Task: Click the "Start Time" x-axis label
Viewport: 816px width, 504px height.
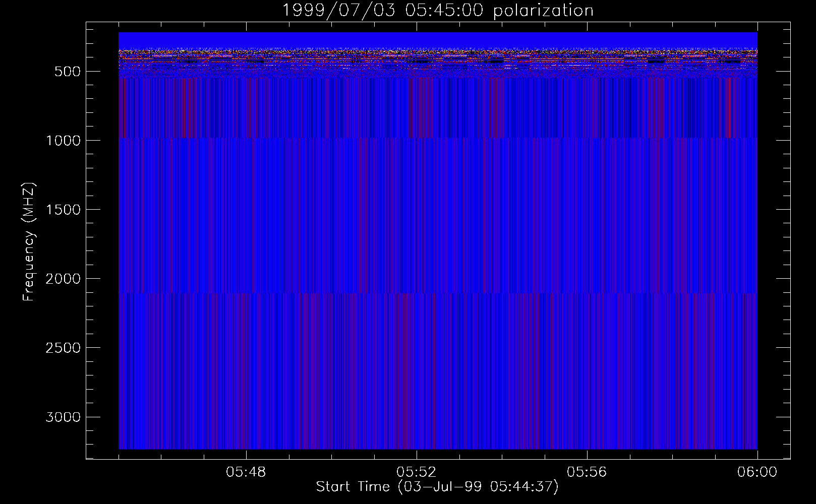Action: point(437,487)
